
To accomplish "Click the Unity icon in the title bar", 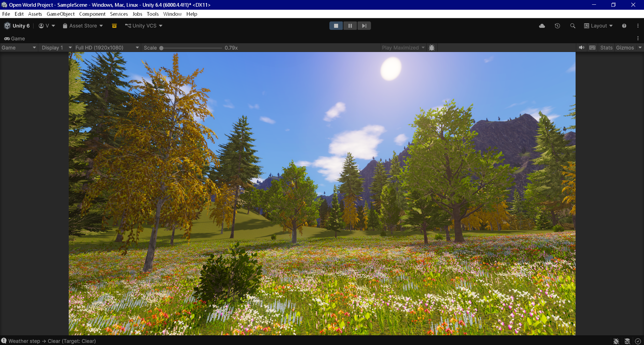I will pyautogui.click(x=4, y=5).
